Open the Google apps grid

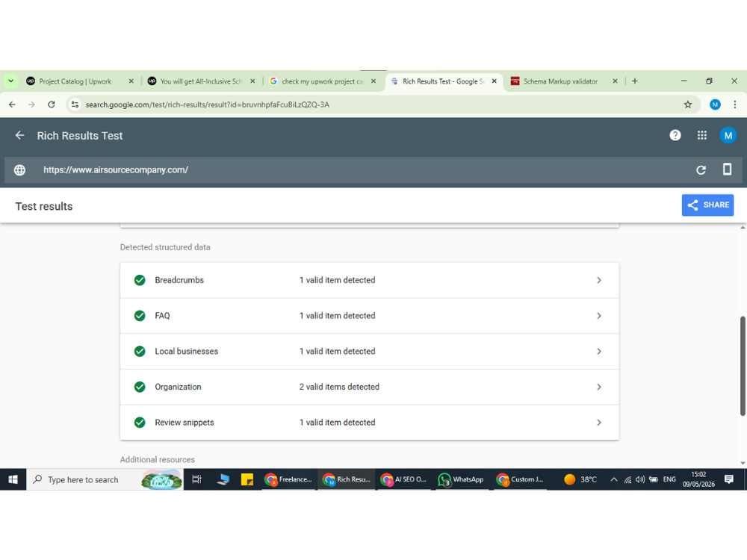click(x=701, y=136)
